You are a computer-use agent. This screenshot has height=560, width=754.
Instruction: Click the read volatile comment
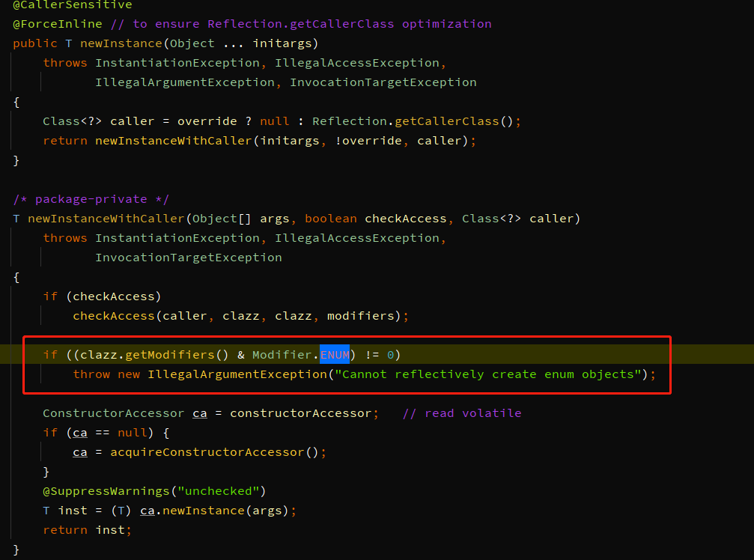pos(462,413)
